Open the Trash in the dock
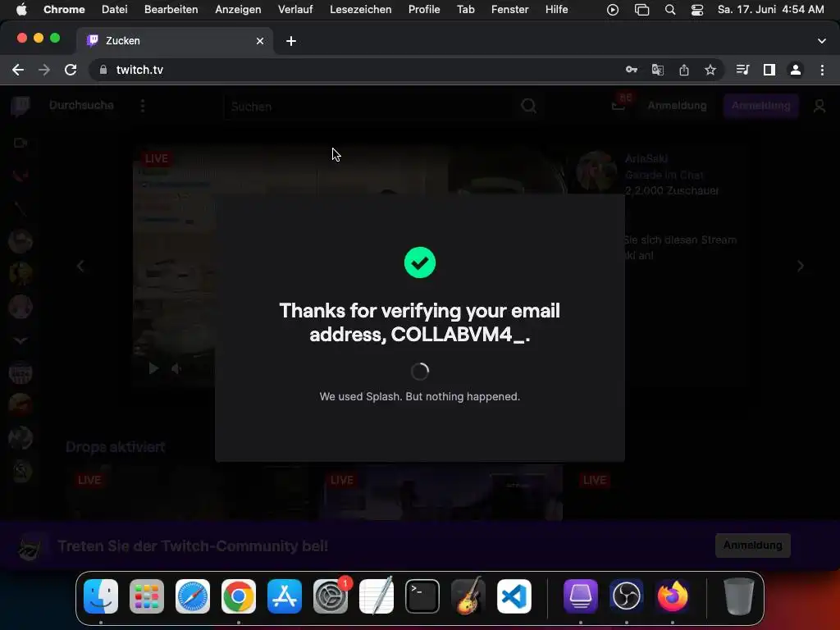This screenshot has width=840, height=630. [739, 596]
